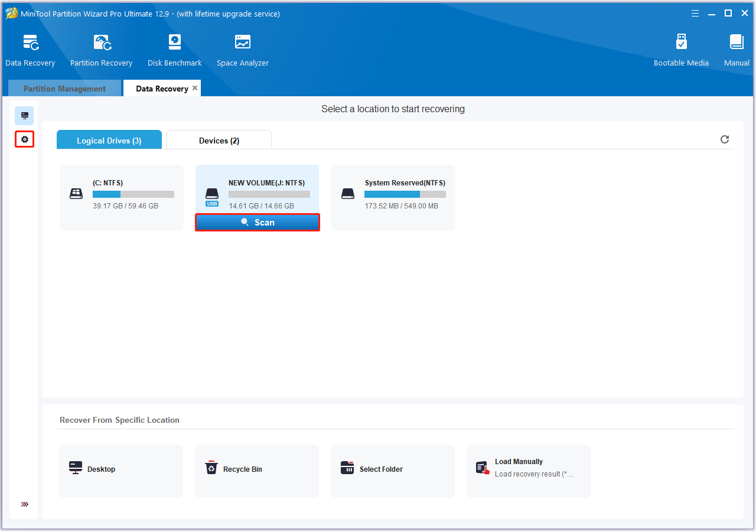
Task: Switch to the Partition Management tab
Action: click(64, 89)
